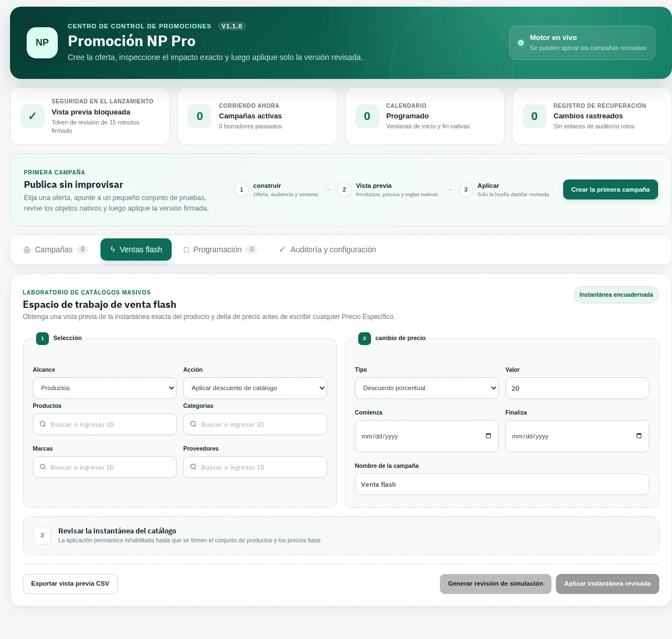Screen dimensions: 672x639
Task: Click 'Token de revisión de 15 minutos firmado'
Action: [96, 126]
